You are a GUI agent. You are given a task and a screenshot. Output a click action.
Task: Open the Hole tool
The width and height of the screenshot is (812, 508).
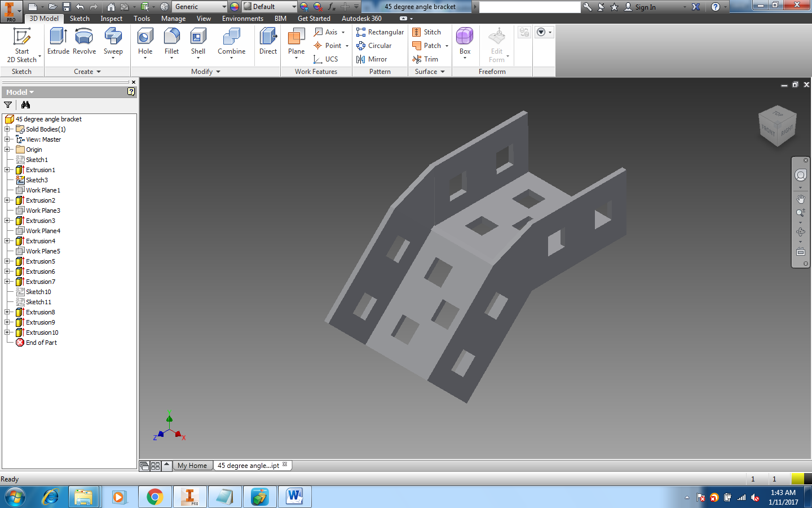(x=145, y=42)
